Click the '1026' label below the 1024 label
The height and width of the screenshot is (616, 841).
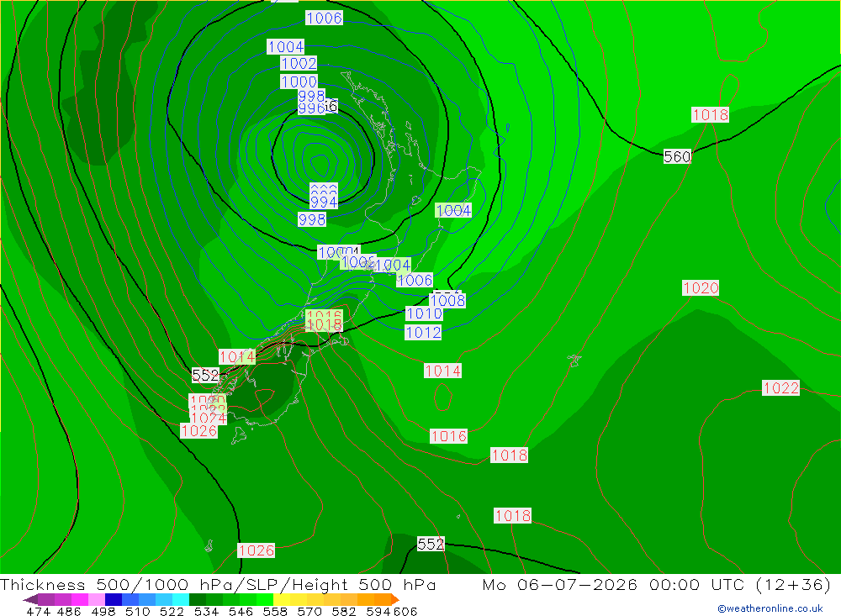tap(199, 431)
